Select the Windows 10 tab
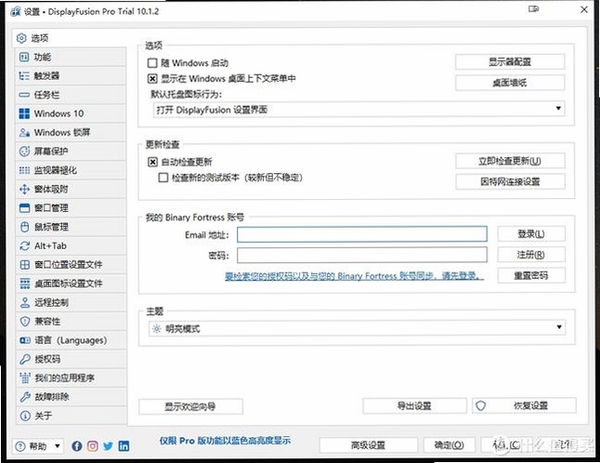Image resolution: width=600 pixels, height=463 pixels. click(x=71, y=113)
